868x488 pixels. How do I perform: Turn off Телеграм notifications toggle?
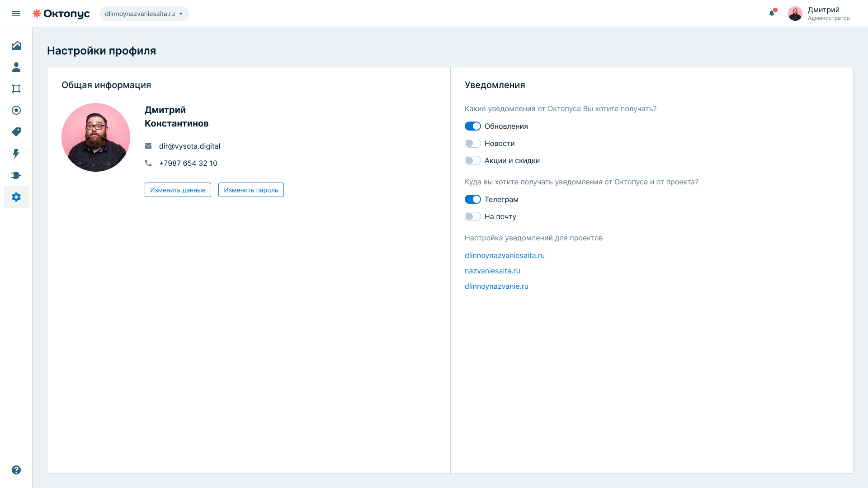point(472,199)
